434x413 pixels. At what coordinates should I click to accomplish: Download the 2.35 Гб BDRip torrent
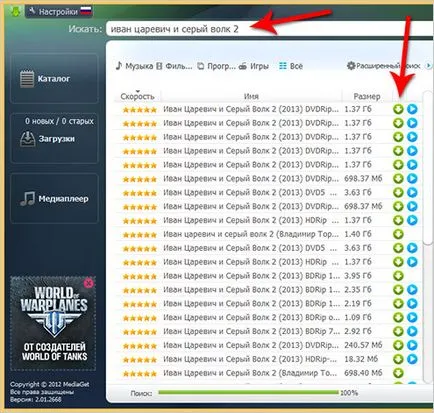[398, 290]
